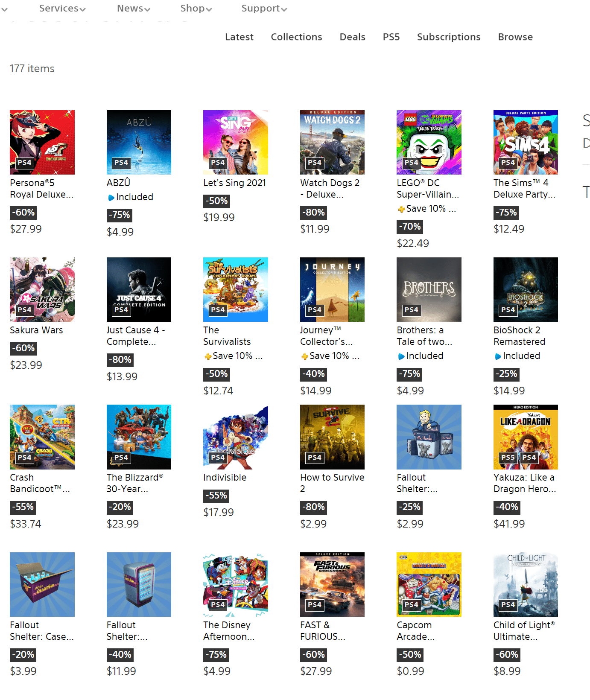Switch to the Deals tab
590x700 pixels.
(x=353, y=37)
